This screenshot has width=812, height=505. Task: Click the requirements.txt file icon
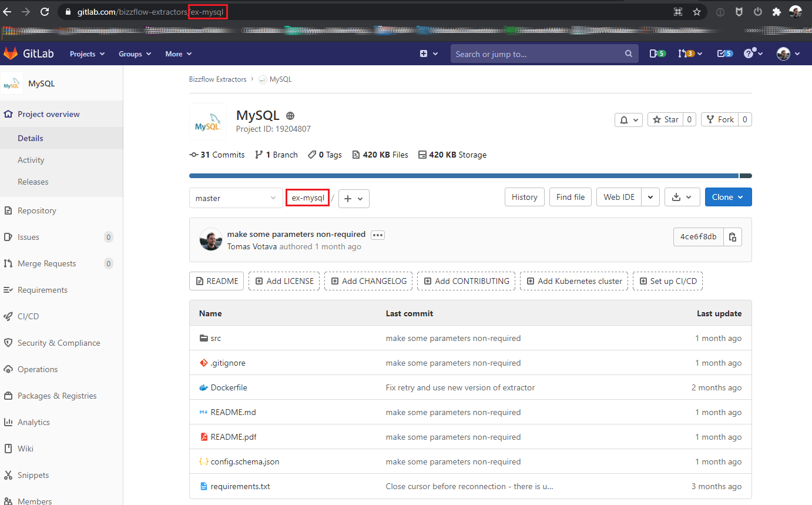(x=204, y=486)
